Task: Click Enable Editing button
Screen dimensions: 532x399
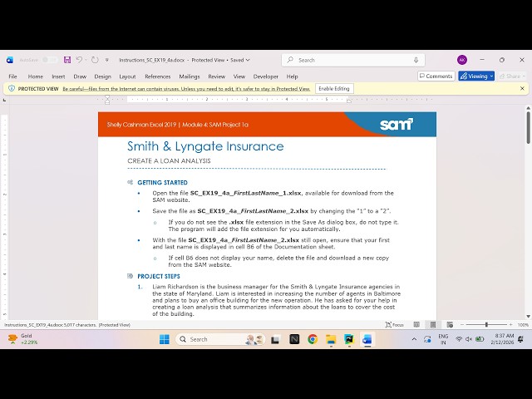Action: [334, 89]
